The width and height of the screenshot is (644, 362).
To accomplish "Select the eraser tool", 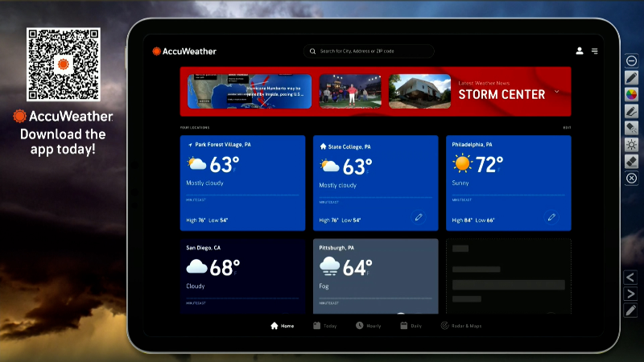I will click(631, 162).
